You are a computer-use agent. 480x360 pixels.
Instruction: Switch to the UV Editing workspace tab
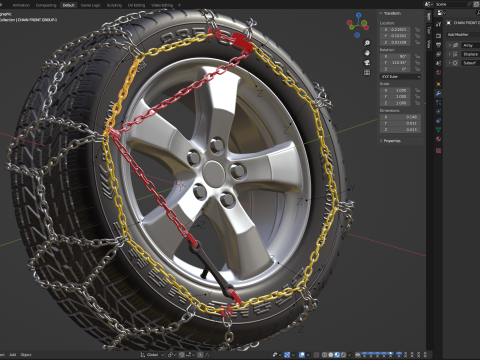click(x=136, y=5)
